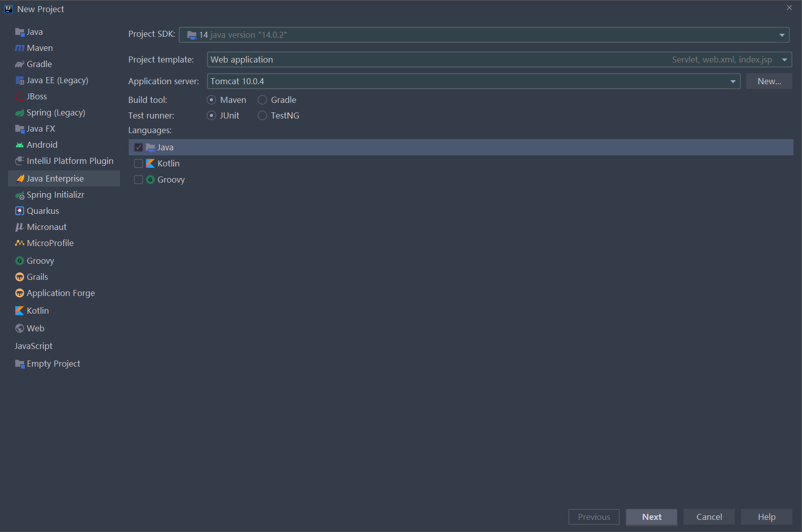Click the Web globe icon

click(x=20, y=328)
